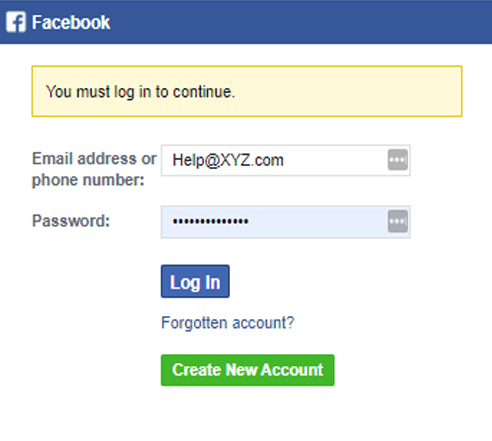Image resolution: width=492 pixels, height=441 pixels.
Task: Place cursor in the masked password dots
Action: tap(210, 221)
